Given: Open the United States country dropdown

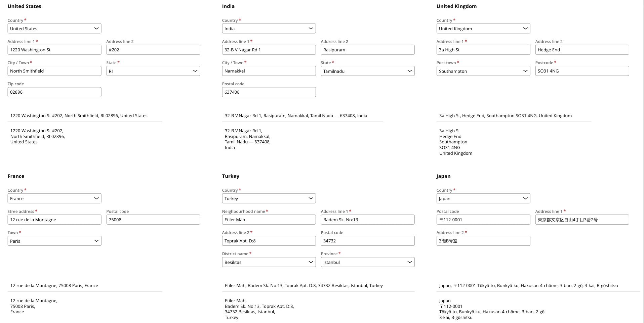Looking at the screenshot, I should coord(54,29).
